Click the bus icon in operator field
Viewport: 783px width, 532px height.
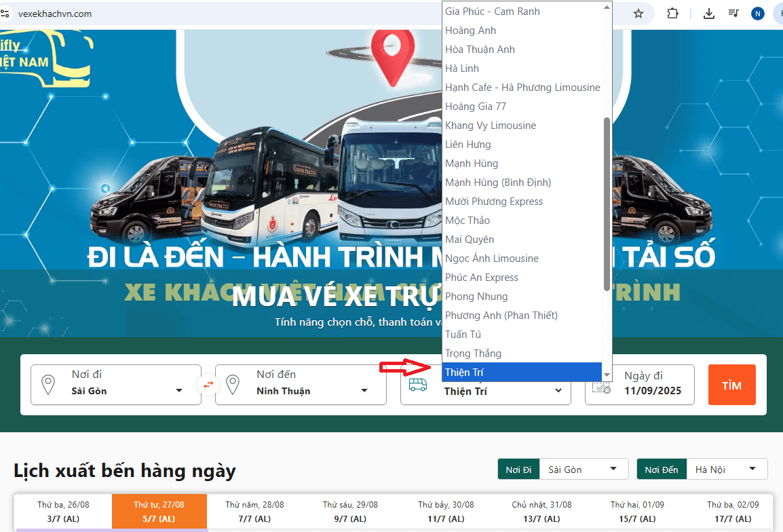coord(417,385)
